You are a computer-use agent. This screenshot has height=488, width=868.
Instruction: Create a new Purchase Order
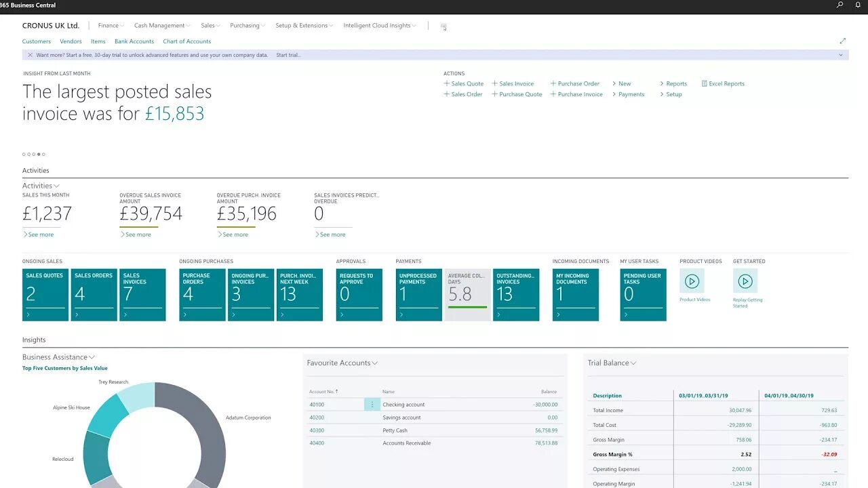coord(574,84)
